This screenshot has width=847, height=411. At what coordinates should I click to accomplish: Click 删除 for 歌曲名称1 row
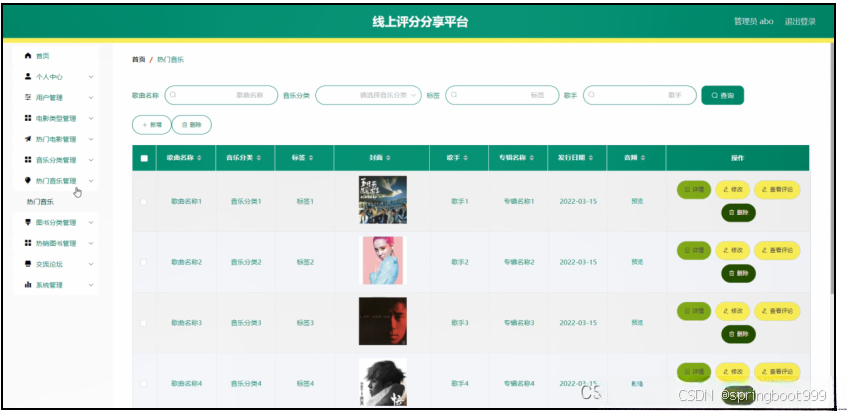tap(738, 213)
